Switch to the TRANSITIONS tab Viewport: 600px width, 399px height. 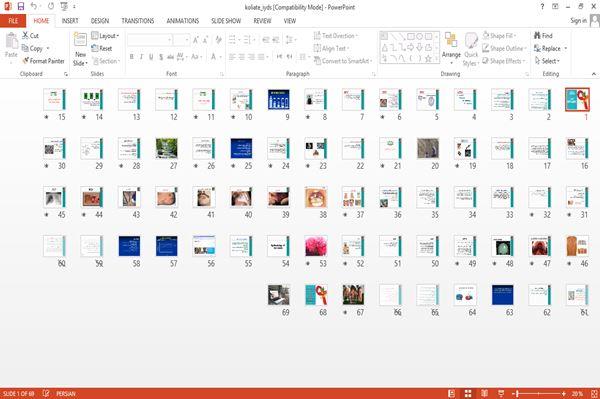pos(138,21)
